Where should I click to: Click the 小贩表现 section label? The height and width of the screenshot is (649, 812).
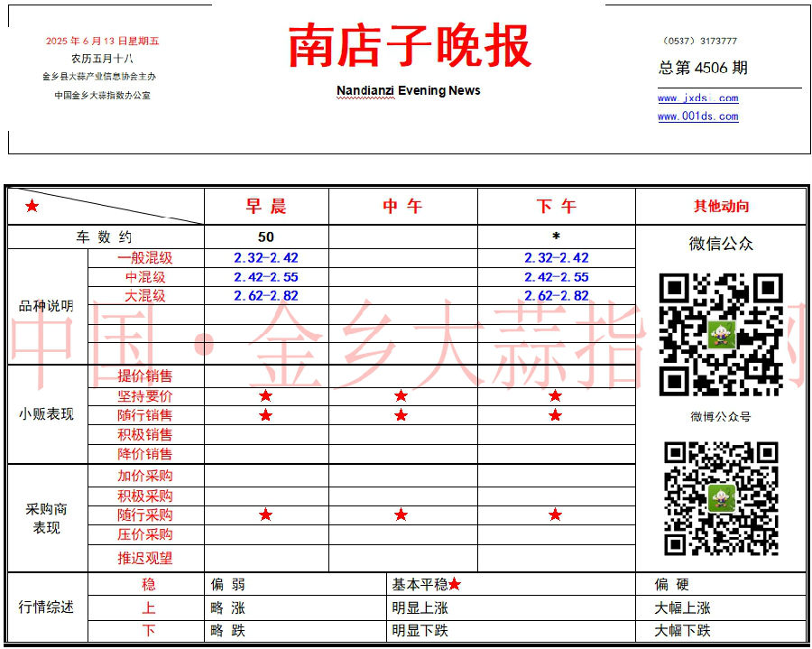pyautogui.click(x=46, y=414)
